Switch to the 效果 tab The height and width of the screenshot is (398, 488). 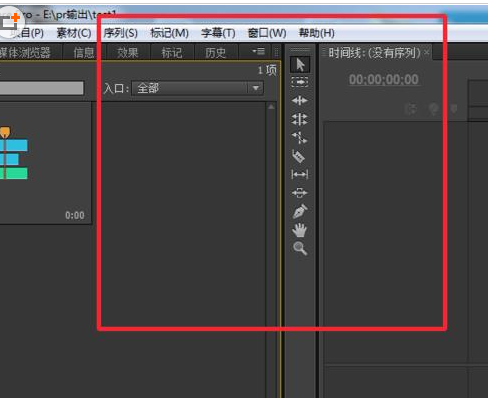(x=128, y=52)
